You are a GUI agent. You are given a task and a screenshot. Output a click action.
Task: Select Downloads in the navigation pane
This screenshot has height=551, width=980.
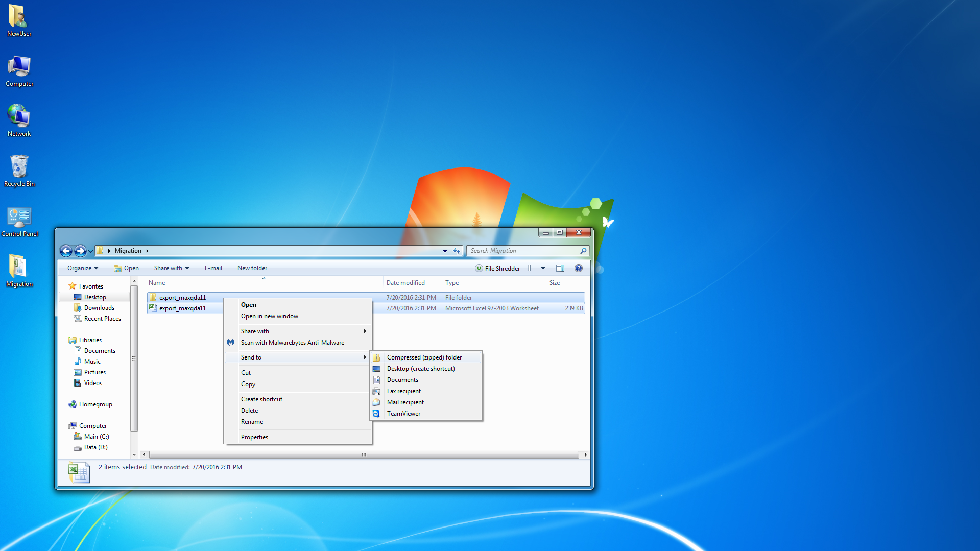tap(99, 308)
